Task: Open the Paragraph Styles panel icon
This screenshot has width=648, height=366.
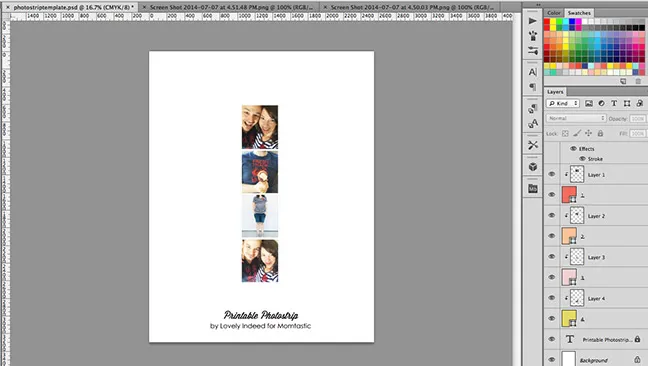Action: pos(533,108)
